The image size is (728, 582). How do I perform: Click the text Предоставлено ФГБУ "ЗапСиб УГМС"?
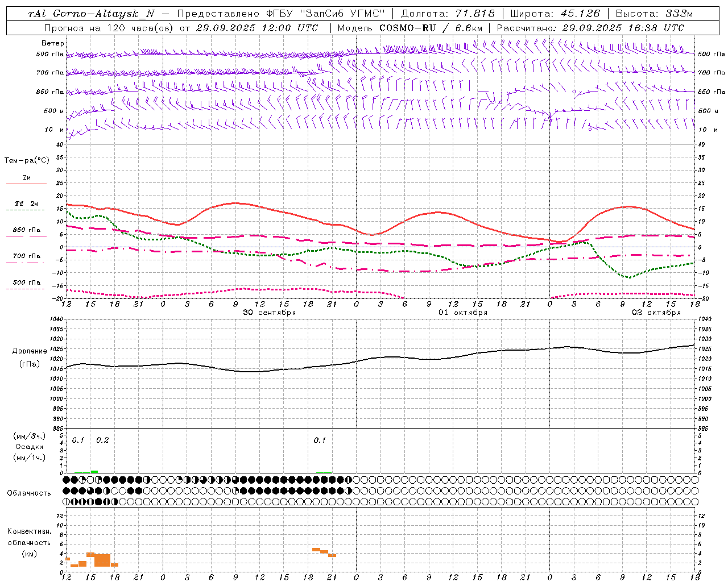pos(281,14)
